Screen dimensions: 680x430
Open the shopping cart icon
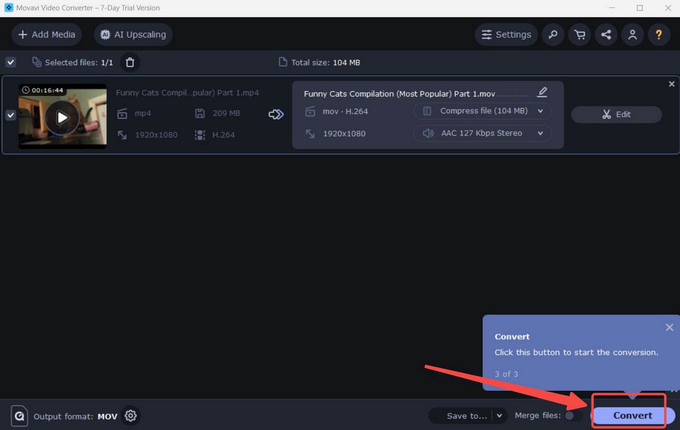coord(579,35)
